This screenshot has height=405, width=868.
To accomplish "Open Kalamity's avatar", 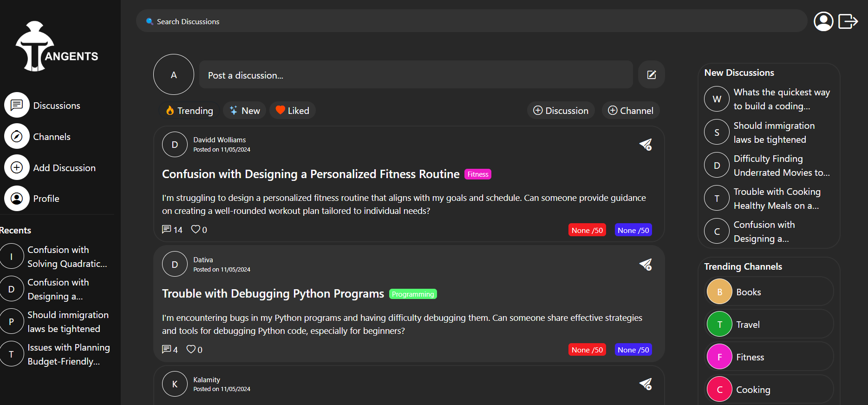I will [175, 384].
